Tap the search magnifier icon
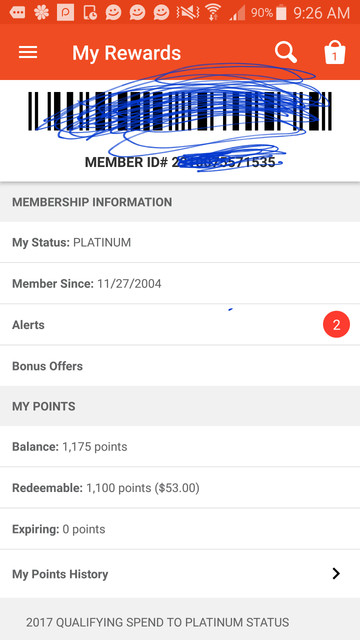This screenshot has width=360, height=640. [x=286, y=53]
